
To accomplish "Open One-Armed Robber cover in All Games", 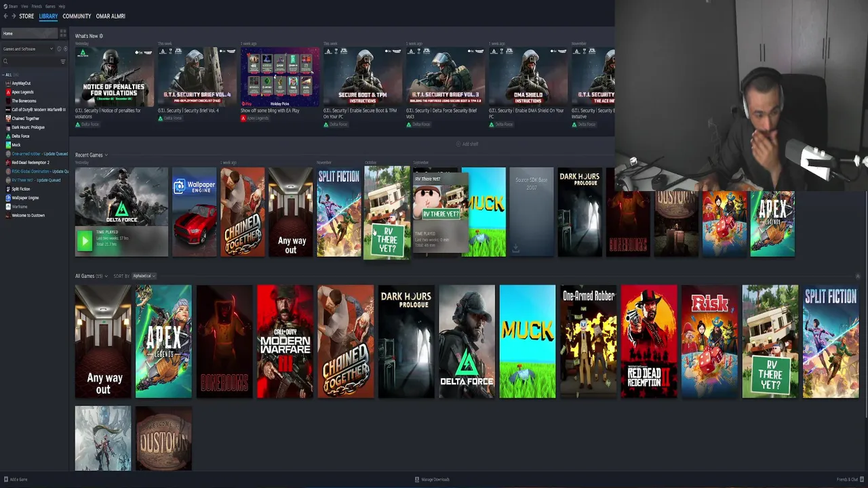I will (588, 341).
